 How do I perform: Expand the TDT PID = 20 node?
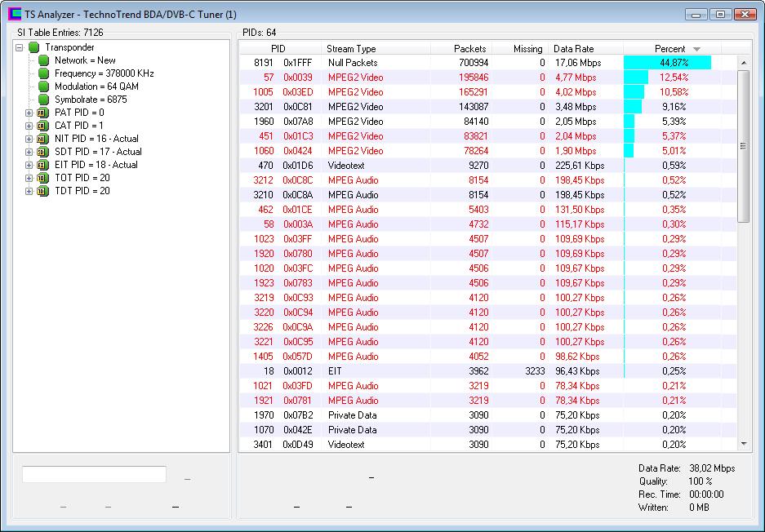click(x=29, y=191)
